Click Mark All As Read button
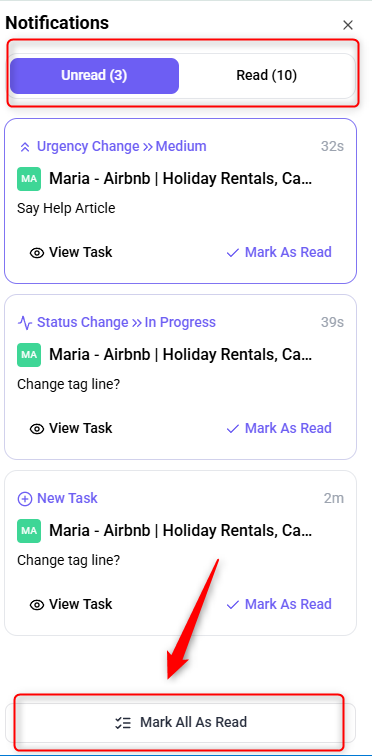372x756 pixels. 180,723
